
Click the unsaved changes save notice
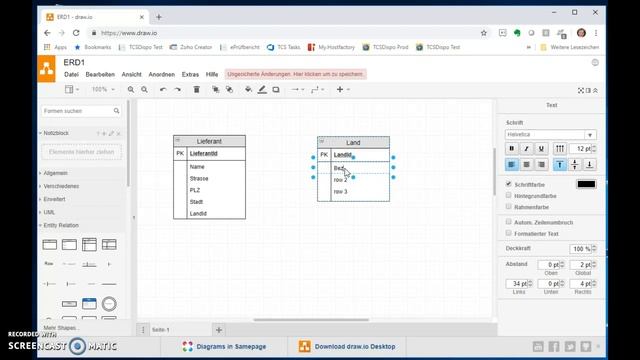(x=295, y=74)
